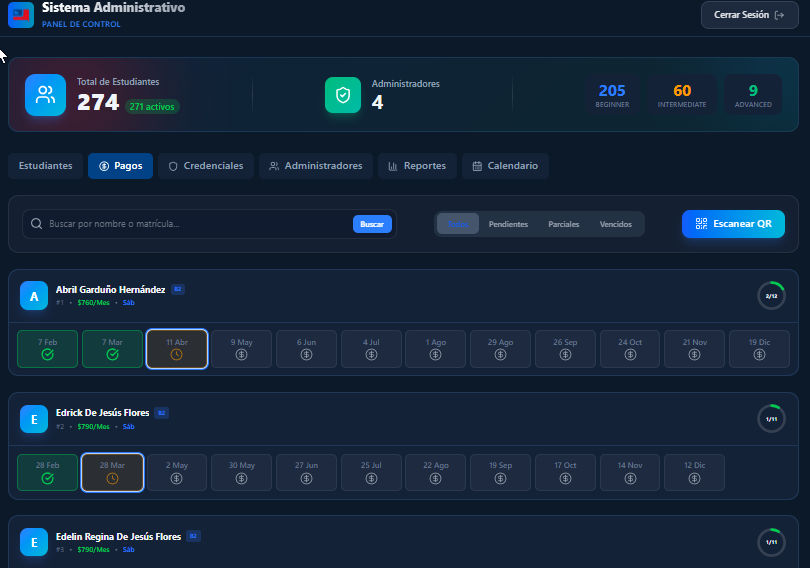Open Edrick's 22 Ago payment
The height and width of the screenshot is (568, 810).
point(435,472)
